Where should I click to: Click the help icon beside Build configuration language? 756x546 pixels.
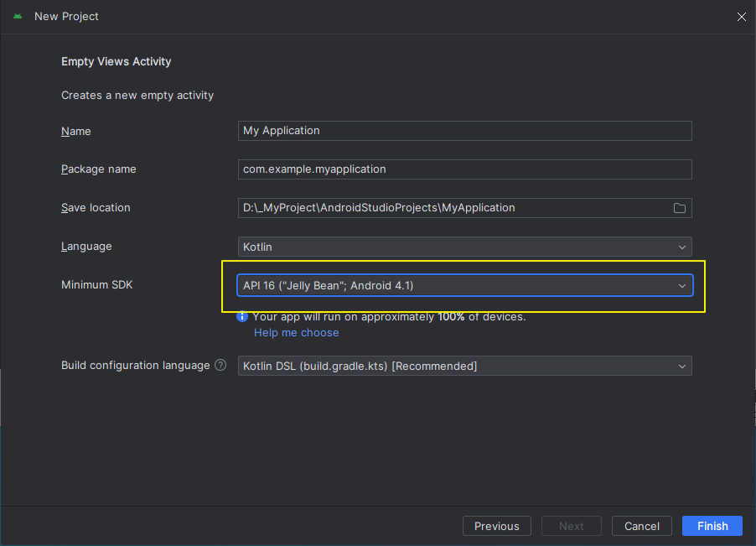[220, 365]
